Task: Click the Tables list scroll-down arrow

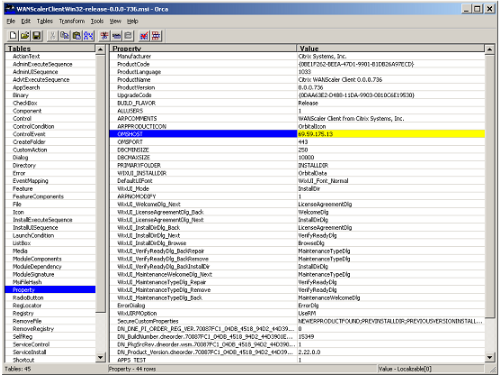Action: 100,358
